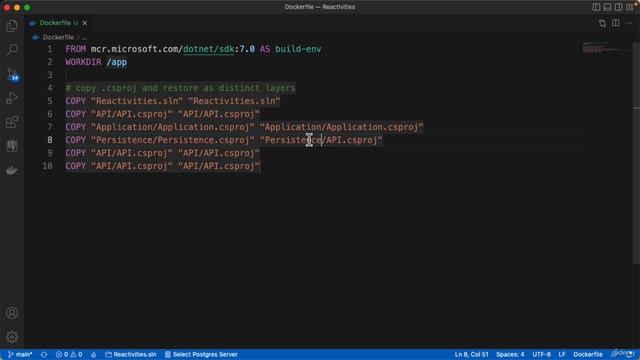Screen dimensions: 640x360
Task: Click Select Postgres Server in status bar
Action: [201, 354]
